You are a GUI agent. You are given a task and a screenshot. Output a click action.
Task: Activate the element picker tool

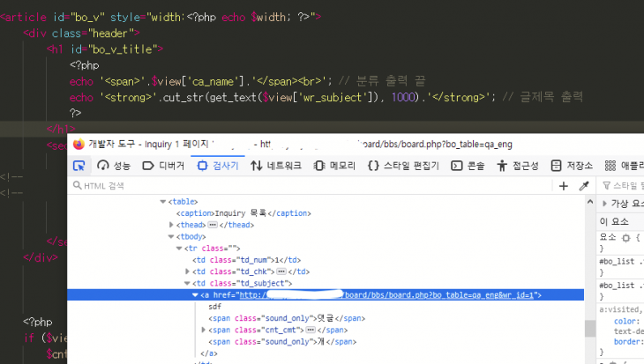[79, 166]
